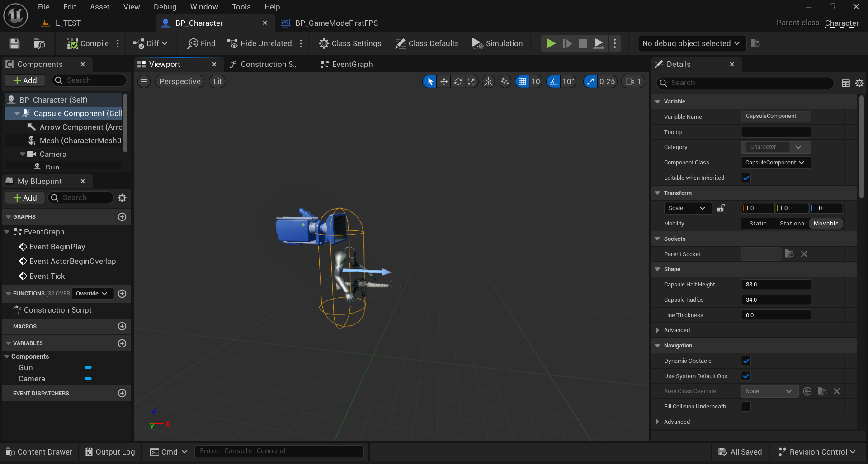Save the blueprint with the floppy disk icon
The height and width of the screenshot is (464, 868).
point(14,43)
